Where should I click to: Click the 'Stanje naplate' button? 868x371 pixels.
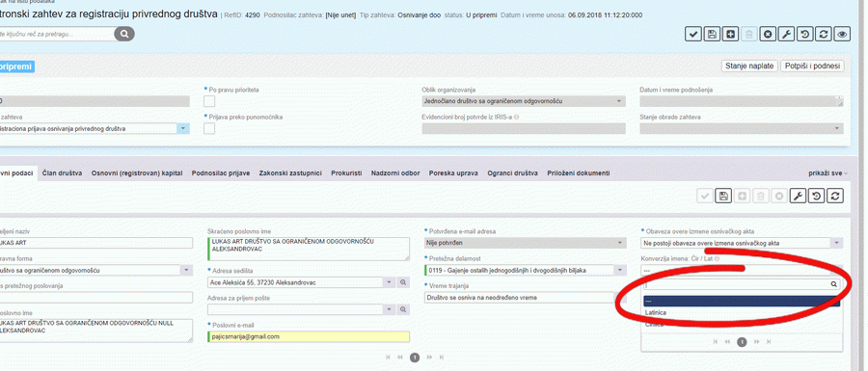(750, 66)
